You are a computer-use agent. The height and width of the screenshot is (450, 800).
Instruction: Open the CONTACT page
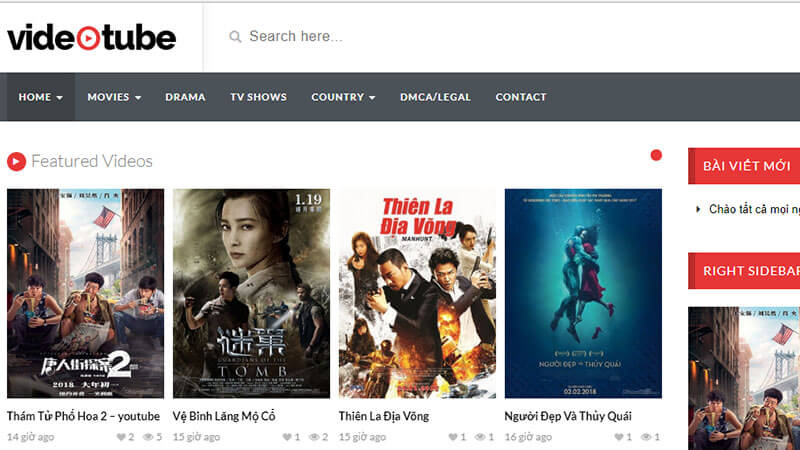tap(521, 97)
